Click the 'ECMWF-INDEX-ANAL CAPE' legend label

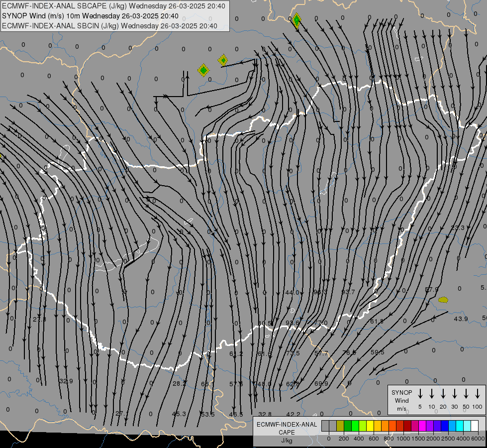click(287, 428)
